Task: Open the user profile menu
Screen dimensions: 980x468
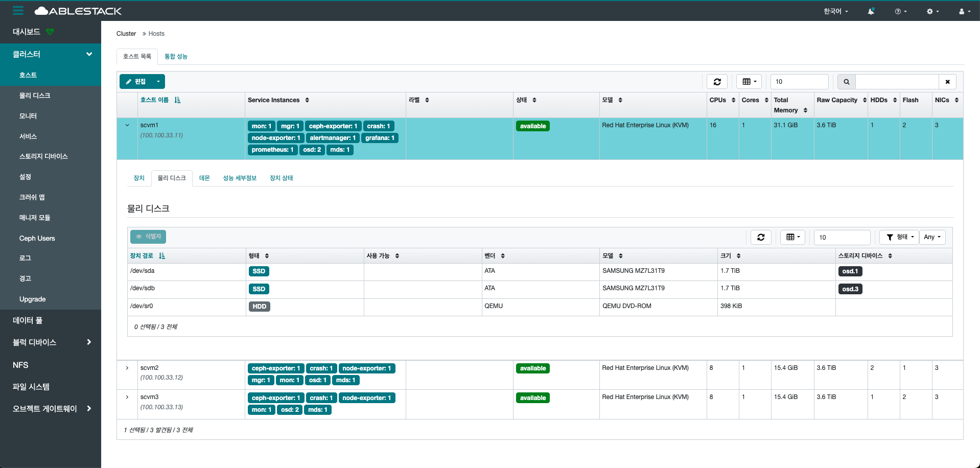Action: 964,11
